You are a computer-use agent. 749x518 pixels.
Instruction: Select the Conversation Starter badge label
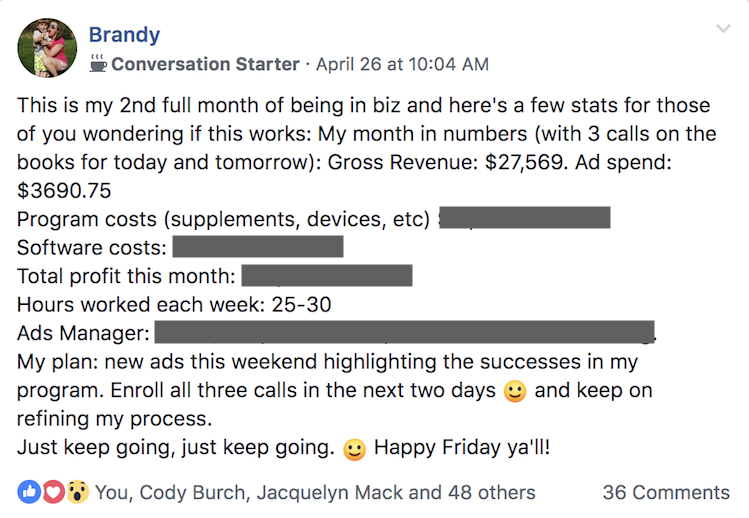point(205,64)
